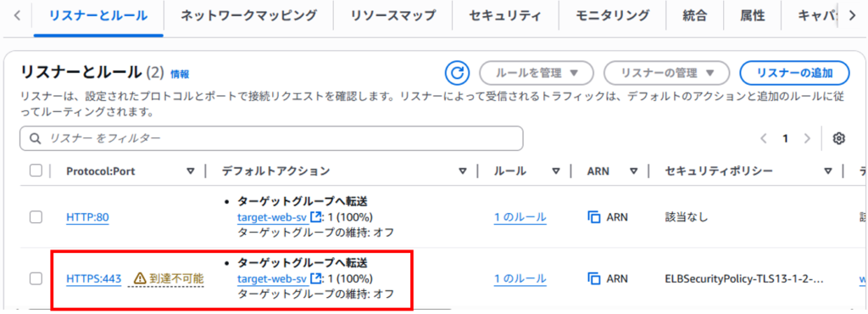
Task: Sort by the Protocol:Port column arrow
Action: pos(191,171)
